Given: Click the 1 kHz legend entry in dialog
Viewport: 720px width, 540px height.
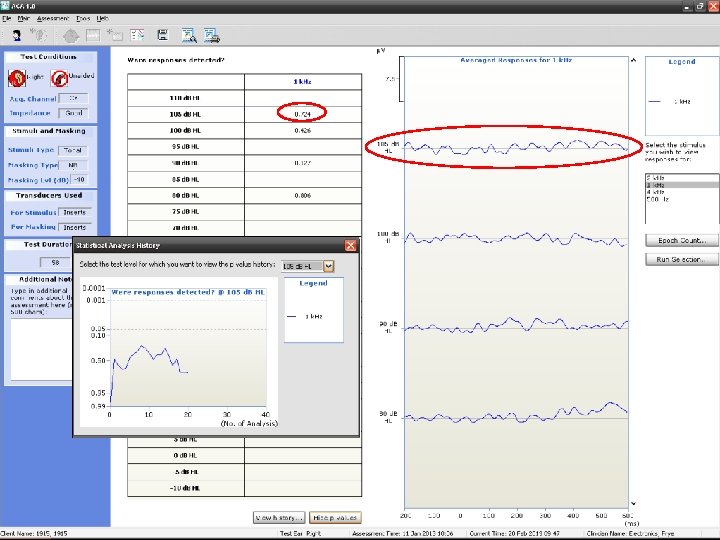Looking at the screenshot, I should (305, 316).
